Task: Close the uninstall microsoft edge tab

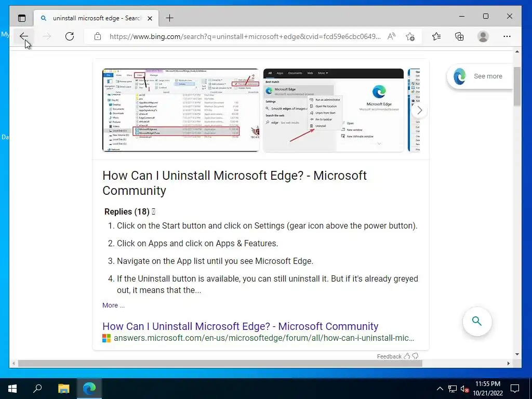Action: pyautogui.click(x=150, y=18)
